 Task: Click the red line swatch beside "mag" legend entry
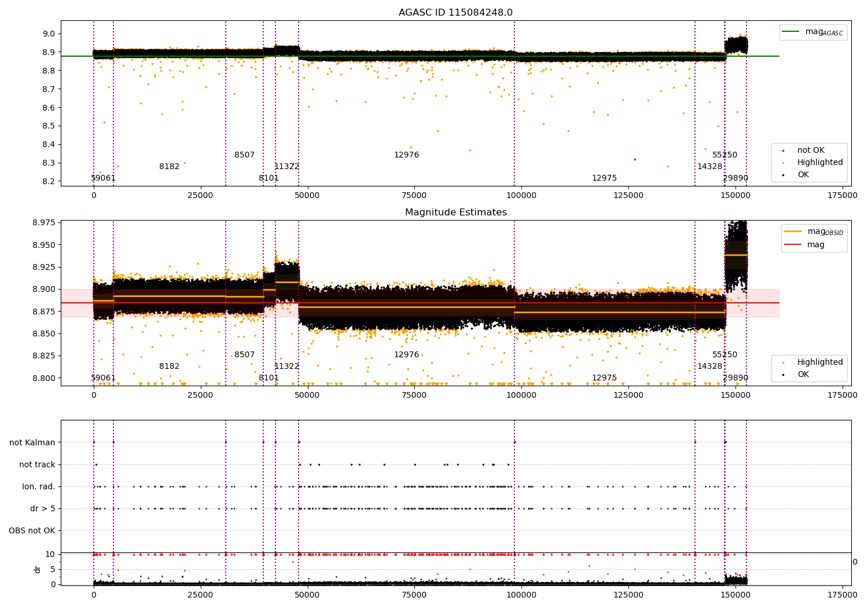[x=793, y=244]
